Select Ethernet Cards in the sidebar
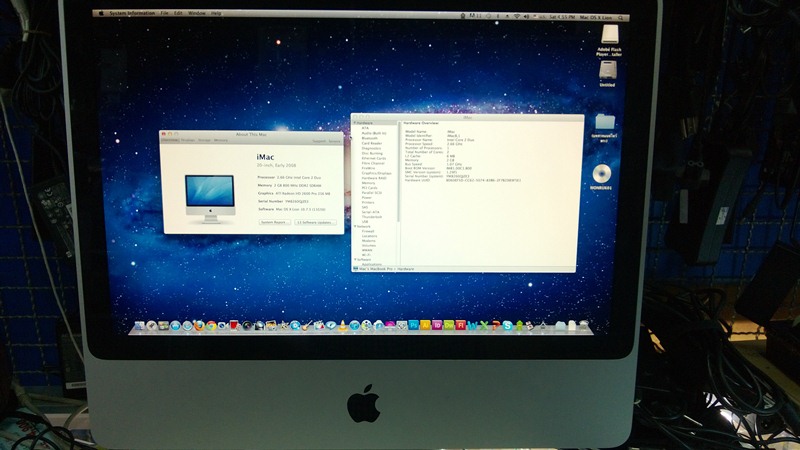 (373, 158)
